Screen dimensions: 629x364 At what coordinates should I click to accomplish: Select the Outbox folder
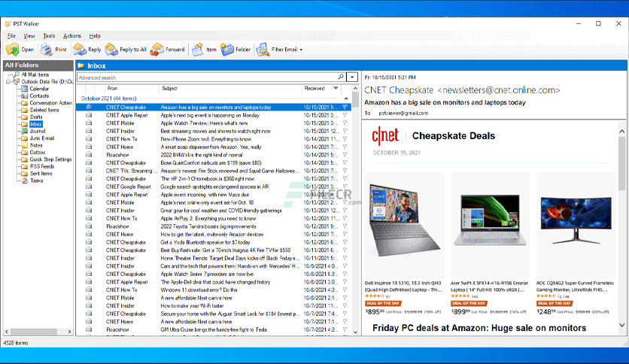(38, 153)
